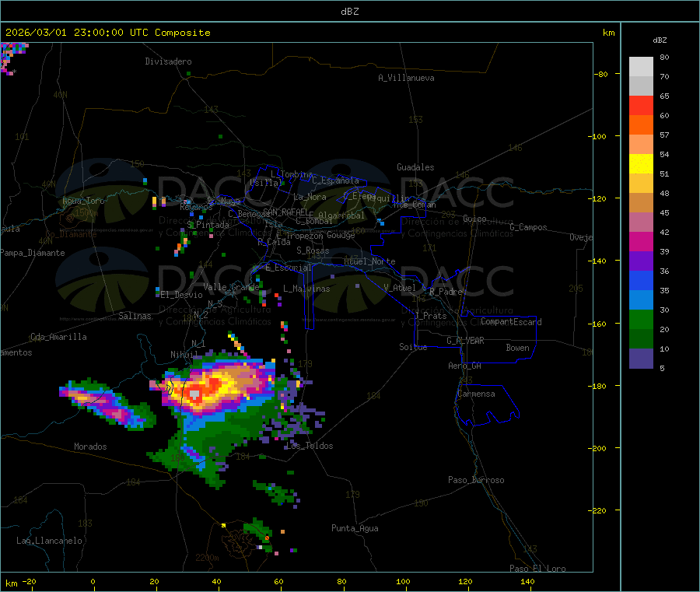
Task: Click the 100 km horizontal axis tick label
Action: tap(403, 582)
